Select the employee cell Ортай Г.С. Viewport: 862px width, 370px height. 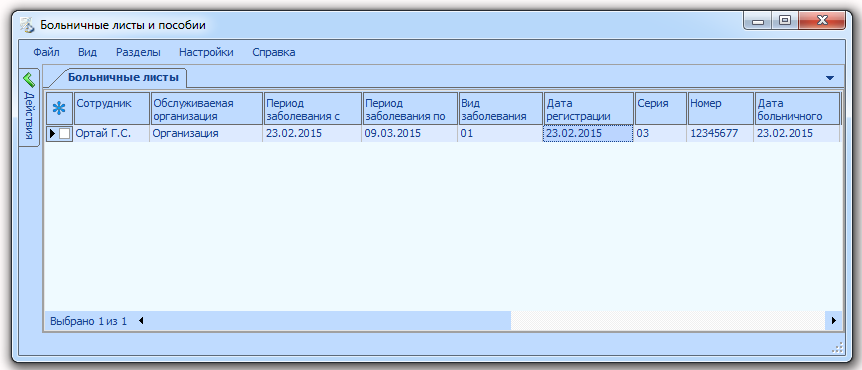tap(112, 133)
